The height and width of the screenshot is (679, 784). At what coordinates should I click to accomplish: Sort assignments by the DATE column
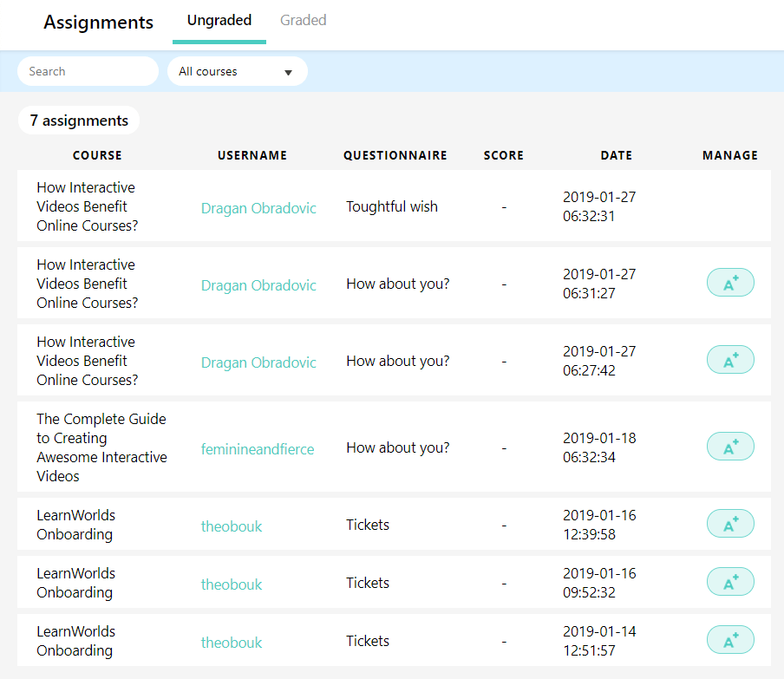617,155
